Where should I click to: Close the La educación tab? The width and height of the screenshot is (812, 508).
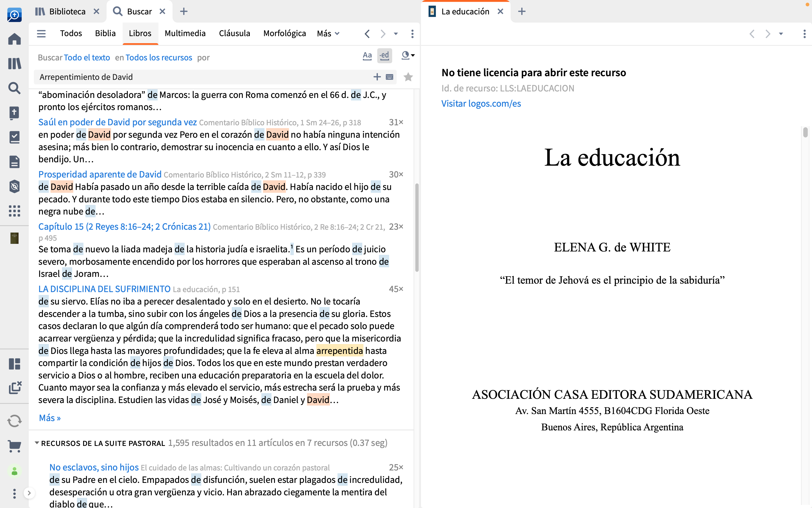click(500, 11)
